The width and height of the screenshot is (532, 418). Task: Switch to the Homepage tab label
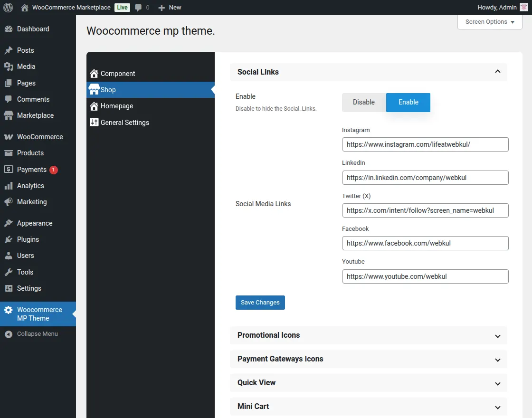click(x=117, y=106)
